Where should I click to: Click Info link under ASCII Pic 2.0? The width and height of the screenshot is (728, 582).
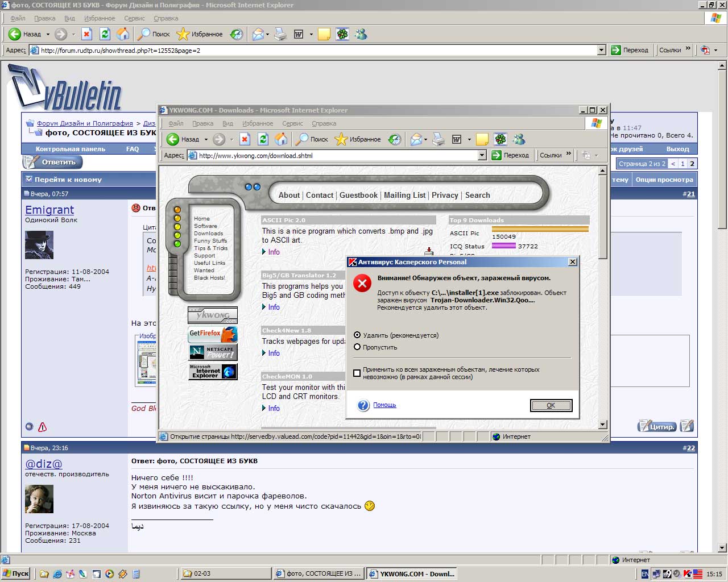pyautogui.click(x=274, y=252)
